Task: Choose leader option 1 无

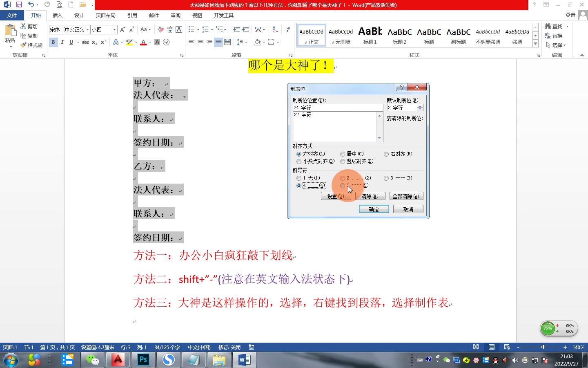Action: [299, 178]
